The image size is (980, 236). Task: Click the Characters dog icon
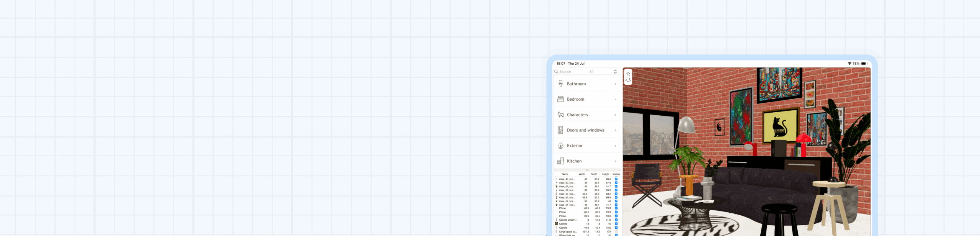(560, 115)
